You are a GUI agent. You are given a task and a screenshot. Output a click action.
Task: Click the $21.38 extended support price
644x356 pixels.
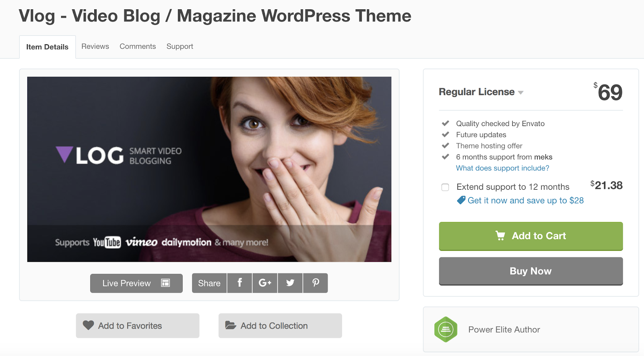pyautogui.click(x=606, y=185)
